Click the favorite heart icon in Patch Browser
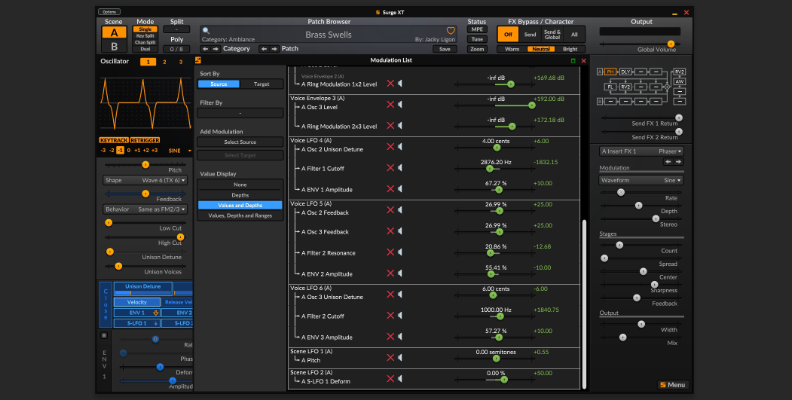 point(450,31)
